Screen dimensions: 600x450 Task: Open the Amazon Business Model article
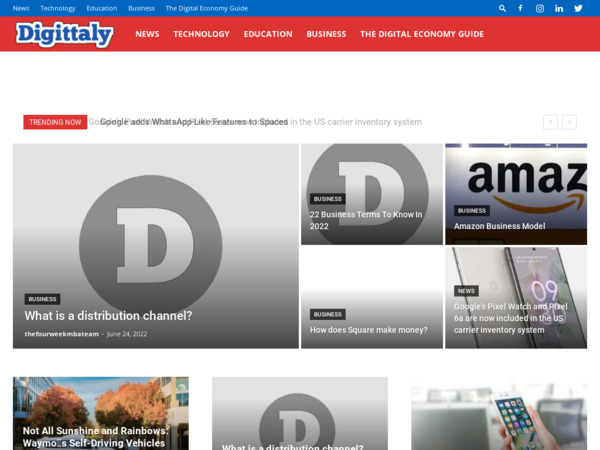click(x=499, y=226)
